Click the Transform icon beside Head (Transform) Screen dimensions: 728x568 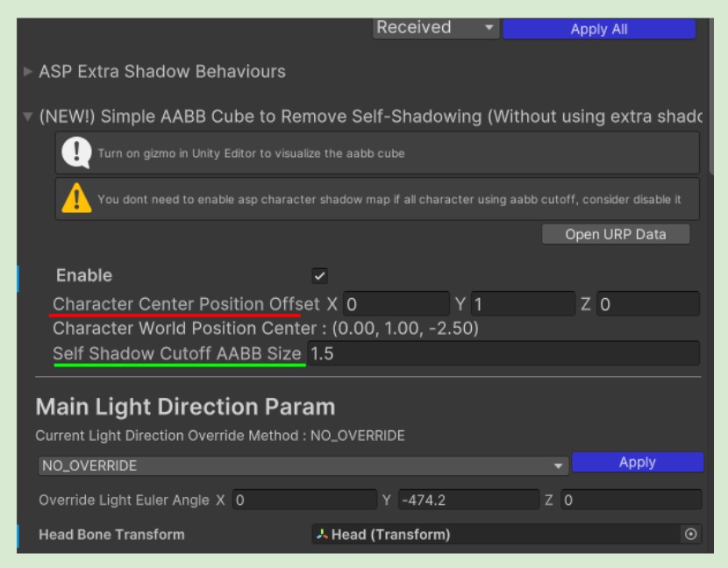tap(322, 535)
